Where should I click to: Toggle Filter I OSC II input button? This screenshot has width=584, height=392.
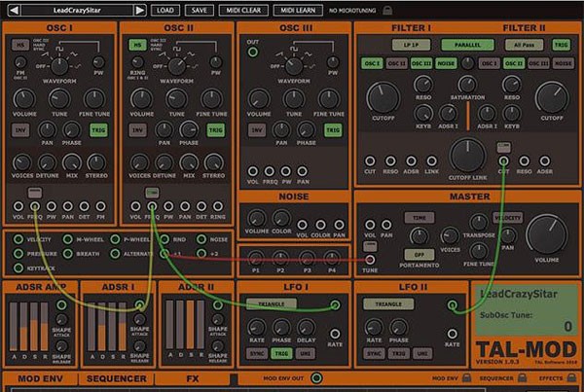tap(397, 63)
